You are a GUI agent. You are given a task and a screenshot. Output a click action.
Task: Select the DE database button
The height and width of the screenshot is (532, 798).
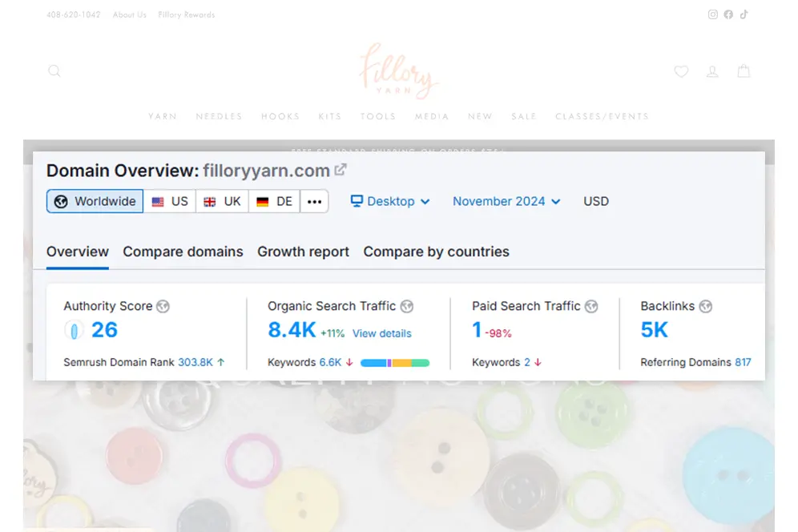(x=274, y=201)
